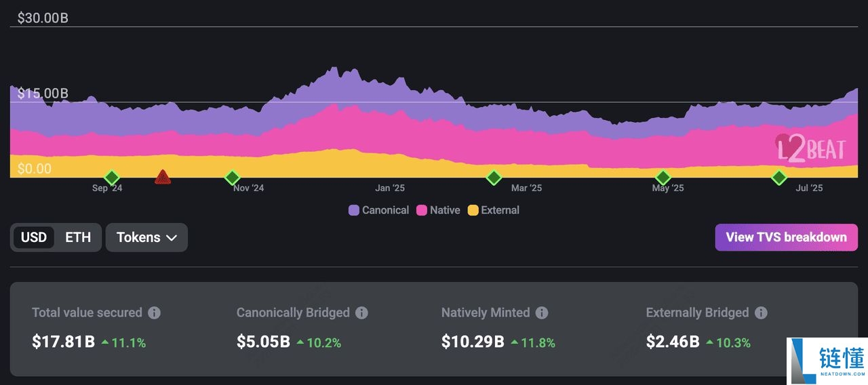The width and height of the screenshot is (868, 385).
Task: Click the View TVS breakdown button
Action: (x=786, y=237)
